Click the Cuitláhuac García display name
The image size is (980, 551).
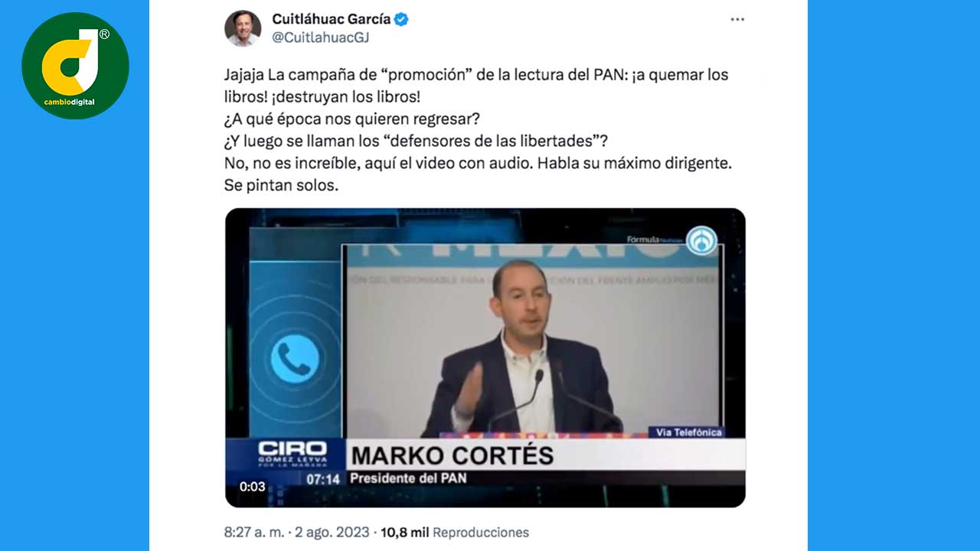[x=332, y=19]
